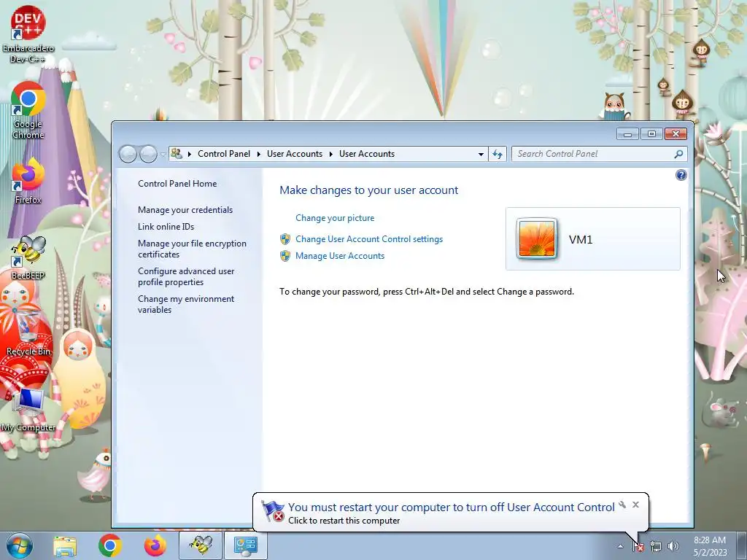This screenshot has width=747, height=560.
Task: Click Manage User Accounts link
Action: tap(340, 256)
